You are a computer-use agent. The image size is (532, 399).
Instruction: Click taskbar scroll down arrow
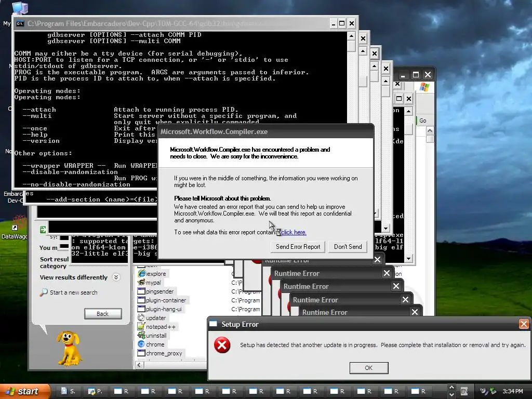pyautogui.click(x=451, y=395)
